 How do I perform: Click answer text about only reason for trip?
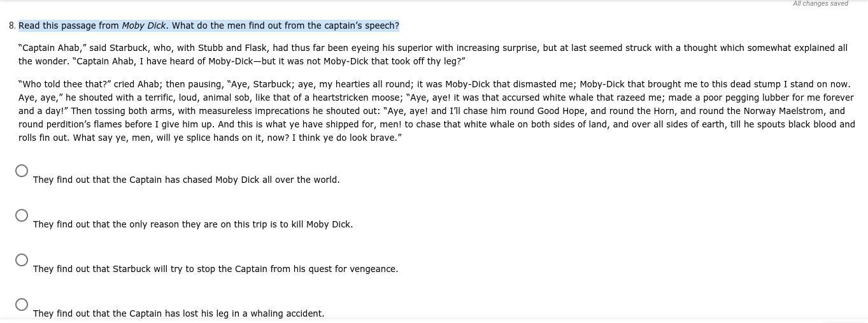[x=193, y=224]
